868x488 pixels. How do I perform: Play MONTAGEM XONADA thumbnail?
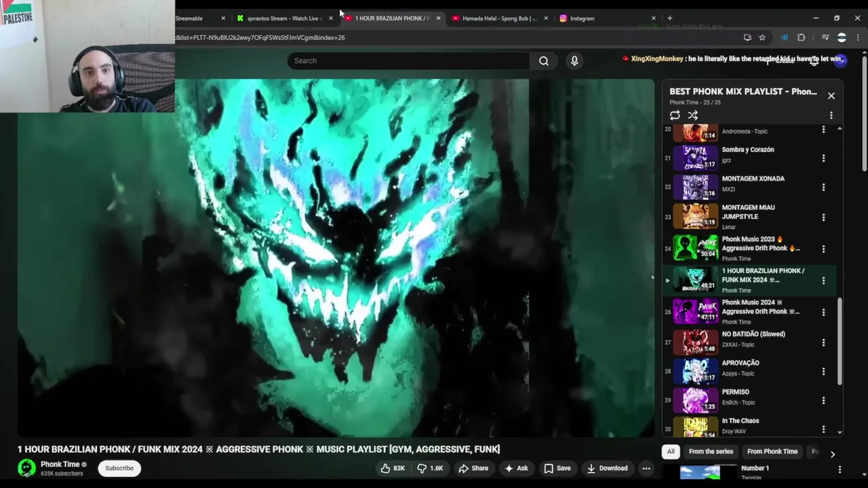(x=696, y=187)
